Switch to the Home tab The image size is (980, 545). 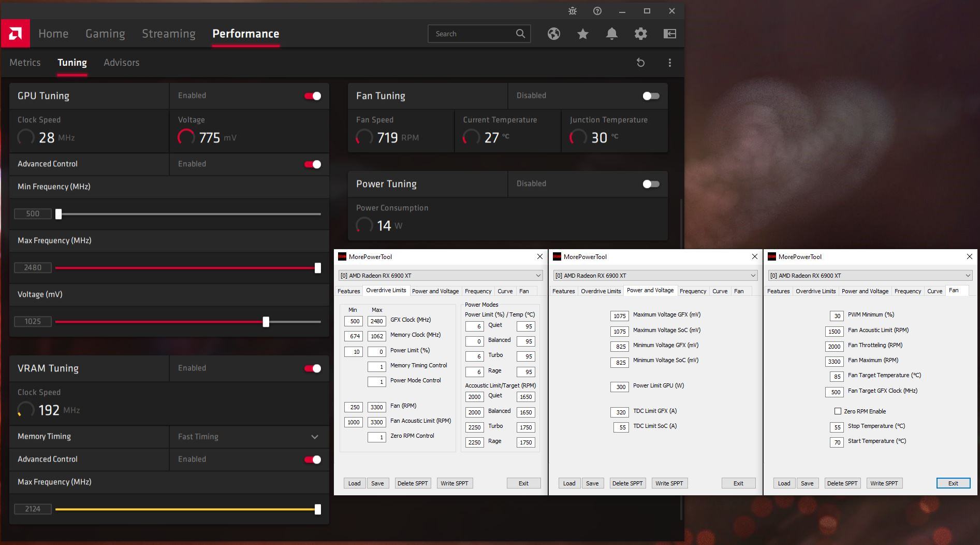pos(53,34)
